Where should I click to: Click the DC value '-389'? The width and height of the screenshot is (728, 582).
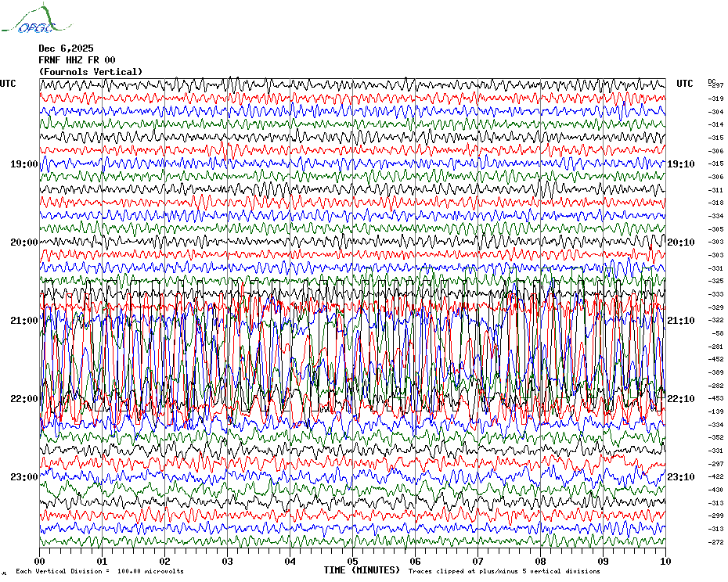pyautogui.click(x=716, y=372)
